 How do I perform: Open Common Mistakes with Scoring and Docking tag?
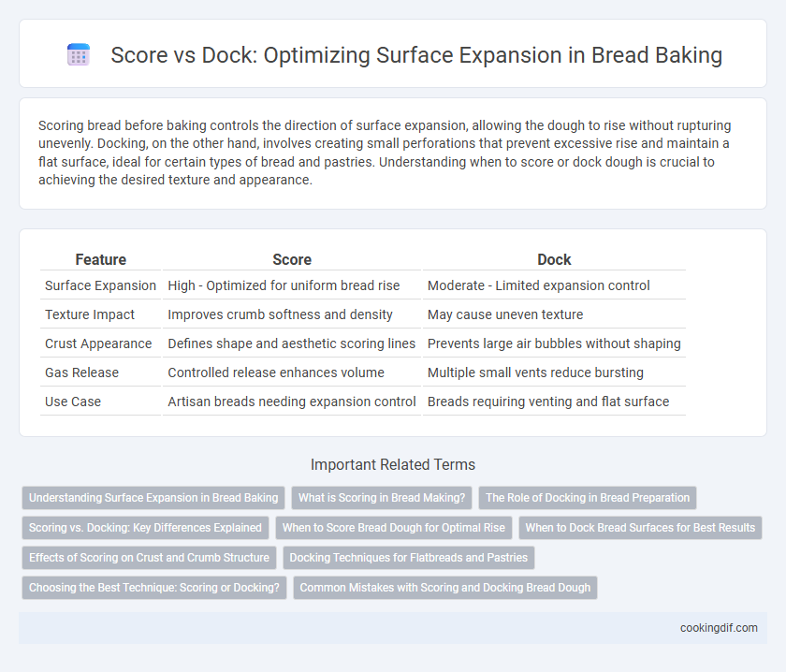pyautogui.click(x=445, y=588)
